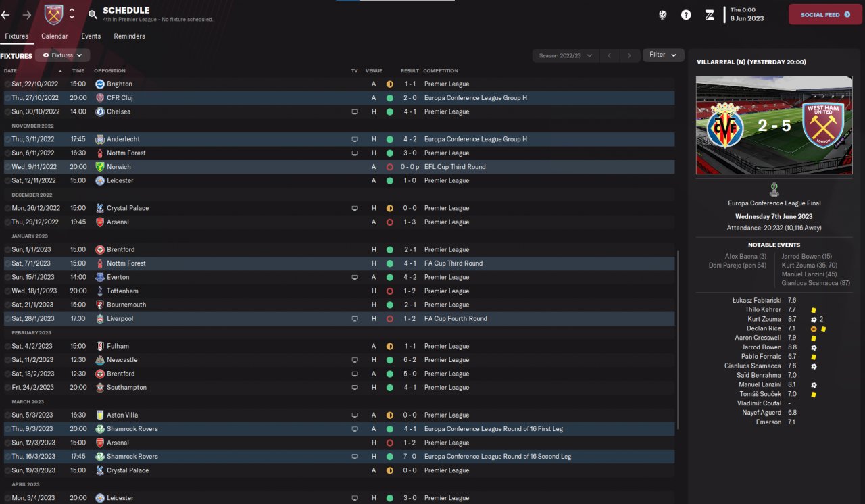The image size is (865, 504).
Task: Open the scouting head icon in top bar
Action: (x=663, y=14)
